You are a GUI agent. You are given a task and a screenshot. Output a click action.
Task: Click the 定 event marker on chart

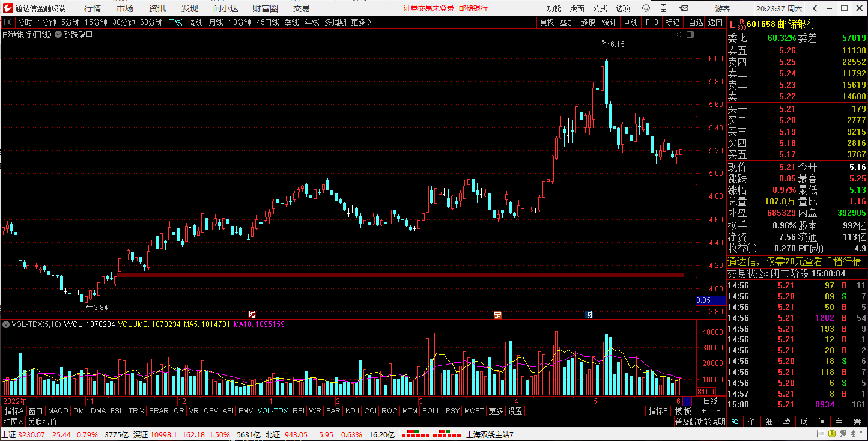pyautogui.click(x=497, y=315)
